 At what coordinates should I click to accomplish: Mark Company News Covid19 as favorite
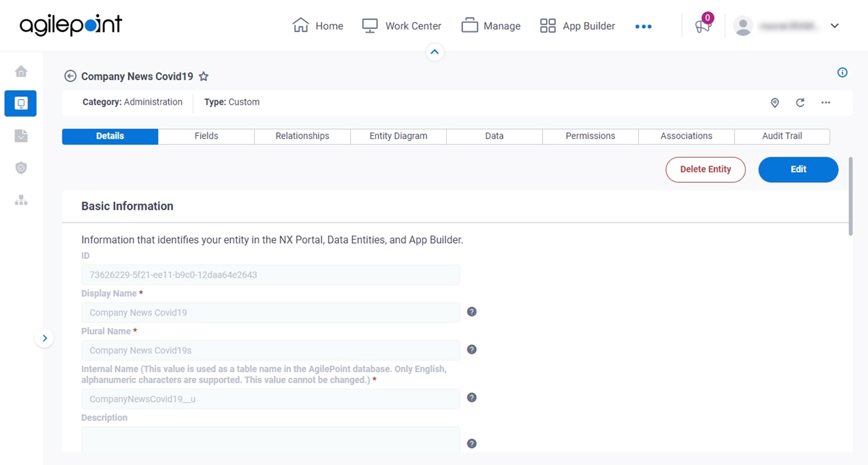203,77
